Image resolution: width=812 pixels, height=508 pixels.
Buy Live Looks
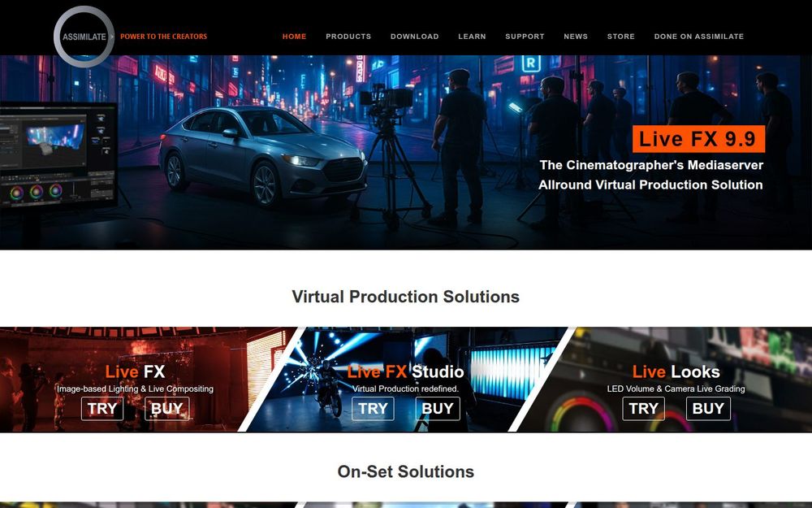point(708,409)
